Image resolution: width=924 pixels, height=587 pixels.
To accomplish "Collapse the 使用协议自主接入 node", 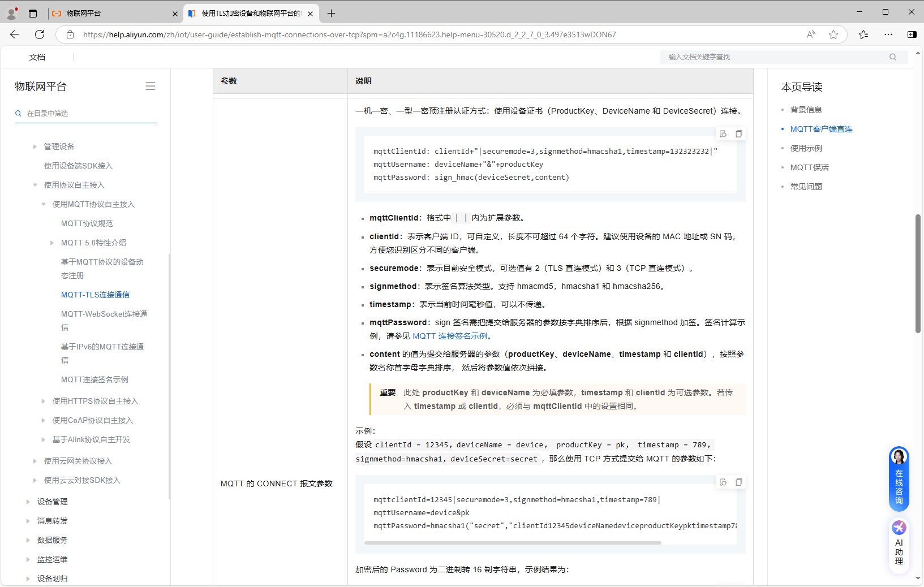I will click(x=35, y=185).
